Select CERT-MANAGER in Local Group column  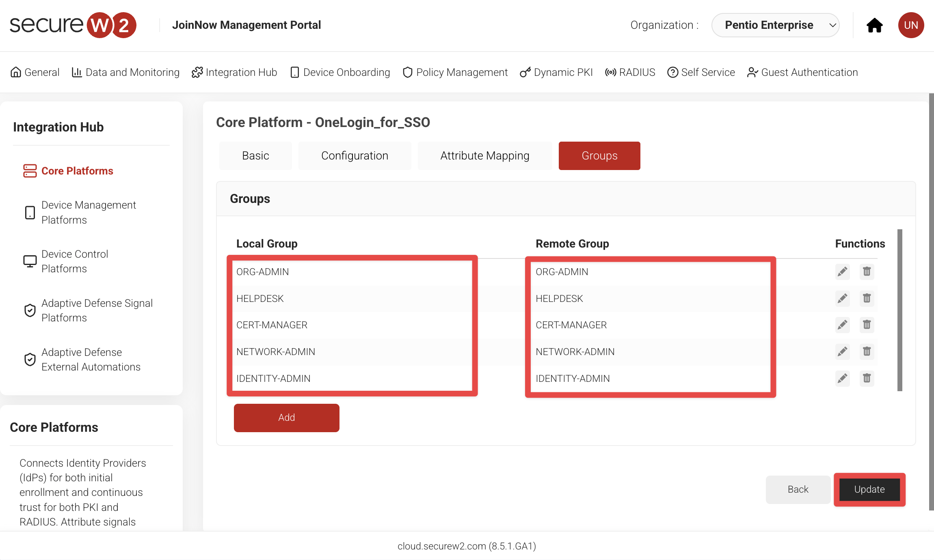point(272,325)
